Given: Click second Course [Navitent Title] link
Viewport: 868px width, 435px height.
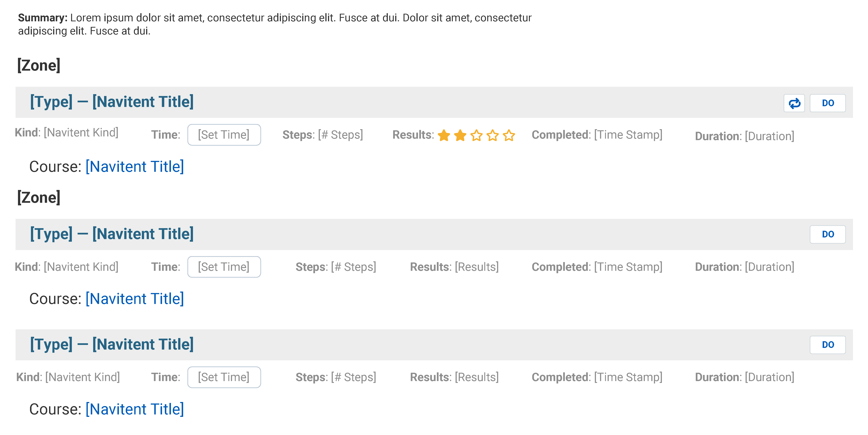Looking at the screenshot, I should point(135,299).
